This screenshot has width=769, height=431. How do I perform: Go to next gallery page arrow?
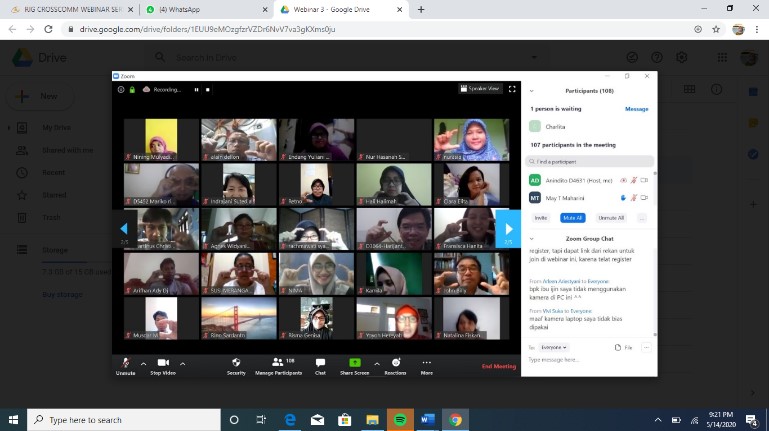(508, 228)
